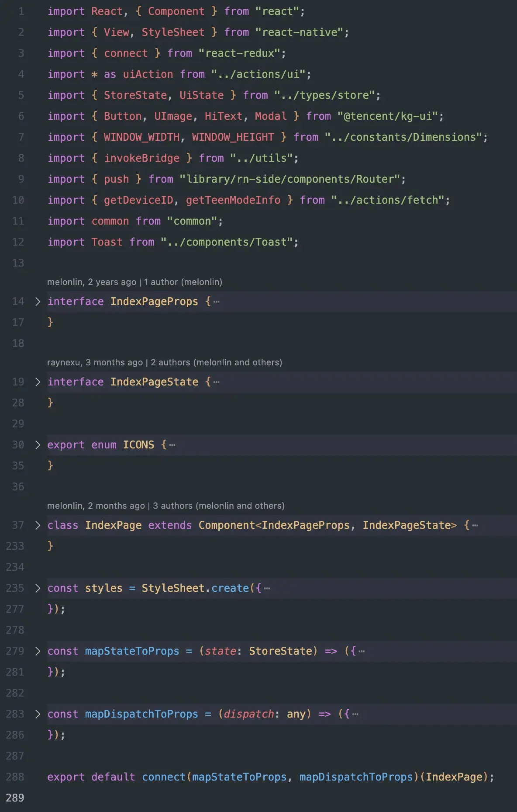The width and height of the screenshot is (517, 812).
Task: Click the folded ellipsis after ICONS brace
Action: click(x=172, y=445)
